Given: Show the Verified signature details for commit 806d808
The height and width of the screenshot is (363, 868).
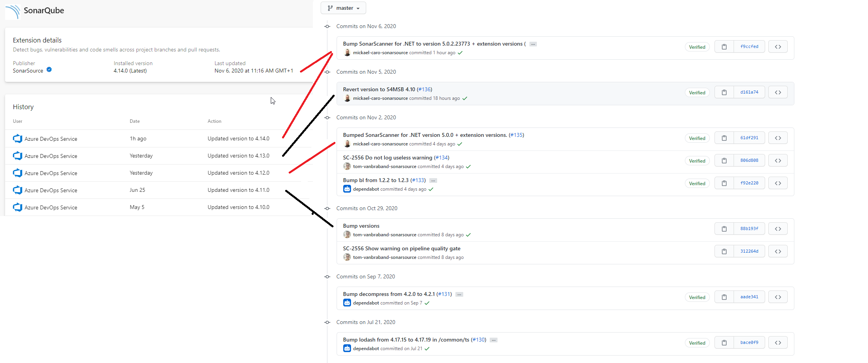Looking at the screenshot, I should (x=697, y=161).
